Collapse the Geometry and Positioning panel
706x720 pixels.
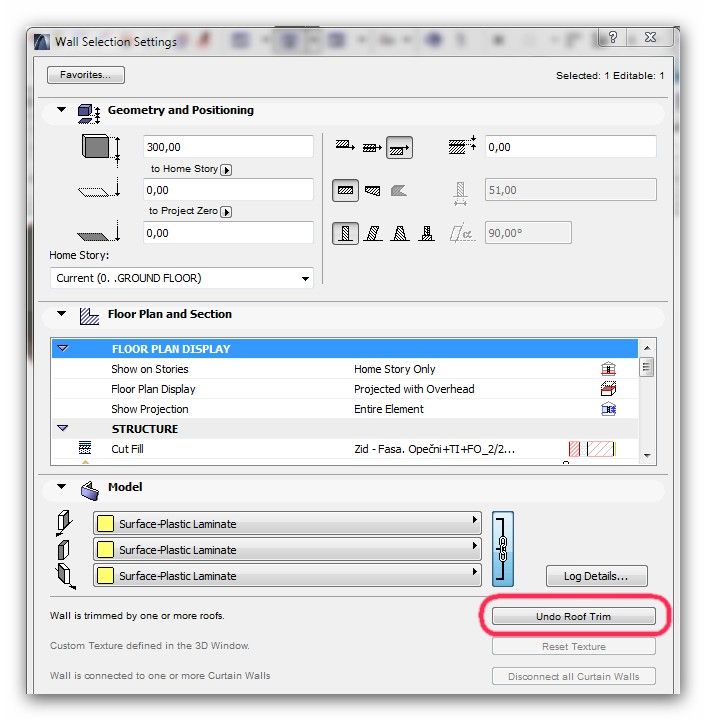[62, 110]
